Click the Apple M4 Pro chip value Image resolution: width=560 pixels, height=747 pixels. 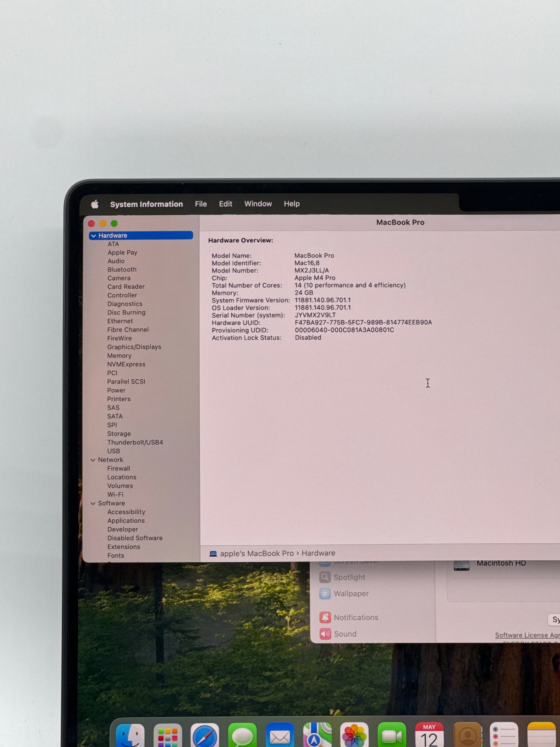point(315,278)
